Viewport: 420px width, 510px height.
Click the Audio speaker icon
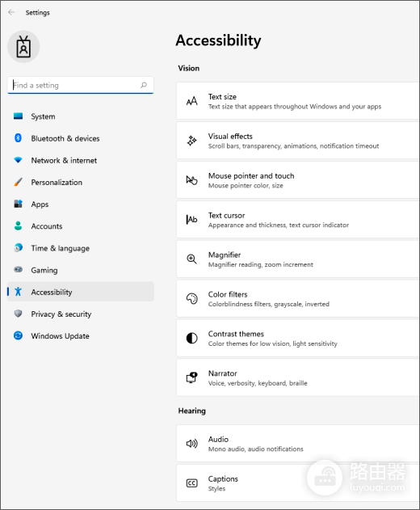coord(191,444)
